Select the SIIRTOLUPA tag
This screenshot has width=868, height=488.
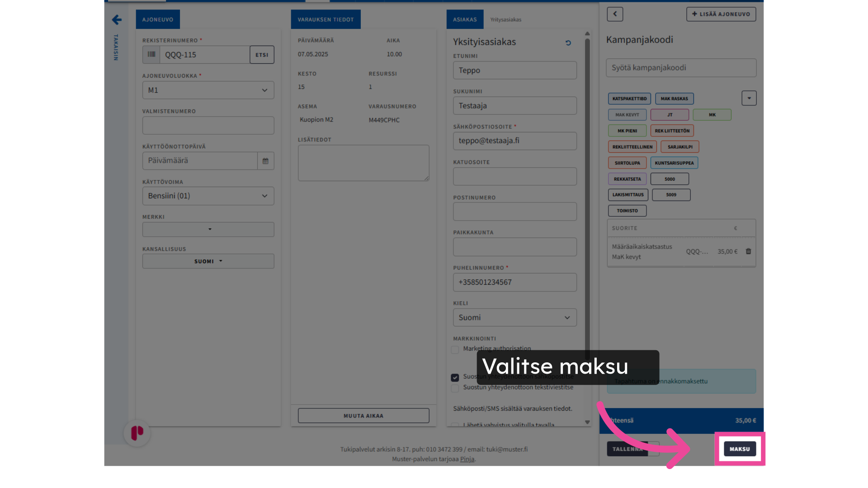(x=627, y=163)
